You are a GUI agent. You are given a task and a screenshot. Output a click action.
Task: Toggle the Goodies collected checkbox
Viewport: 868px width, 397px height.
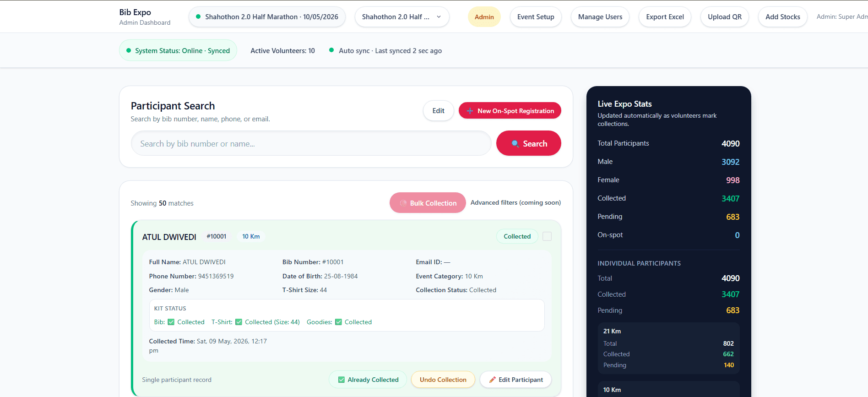339,322
